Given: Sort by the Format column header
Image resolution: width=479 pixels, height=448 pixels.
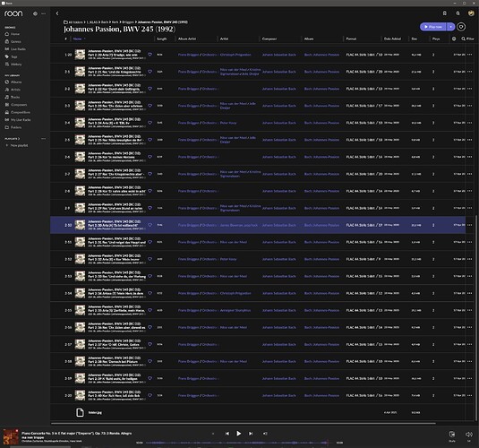Looking at the screenshot, I should 351,39.
